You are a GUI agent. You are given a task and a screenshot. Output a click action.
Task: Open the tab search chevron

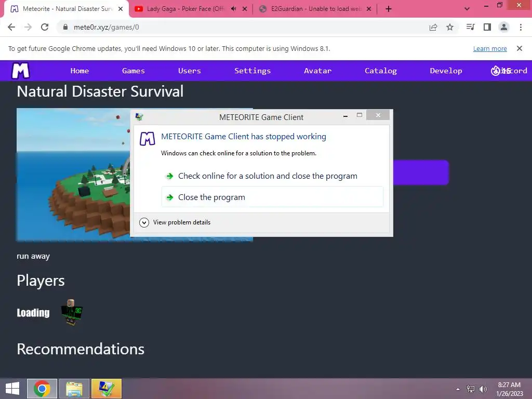tap(467, 9)
